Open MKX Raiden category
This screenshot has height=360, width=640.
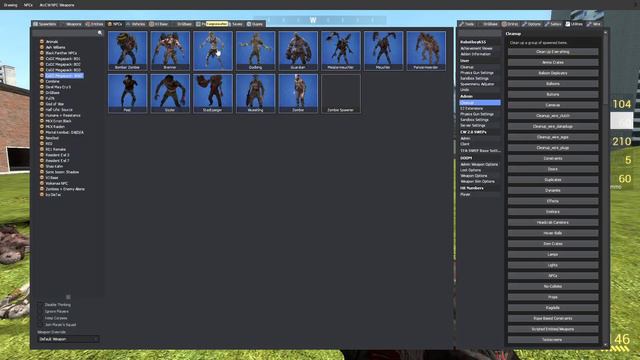click(55, 127)
